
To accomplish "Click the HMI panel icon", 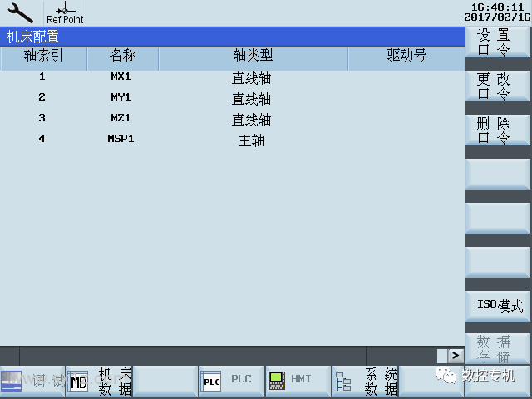I will [x=277, y=381].
